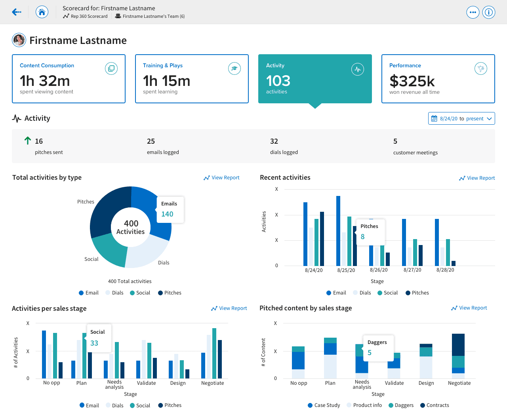Toggle Daggers legend in Pitched content chart
The image size is (507, 420).
(x=401, y=405)
